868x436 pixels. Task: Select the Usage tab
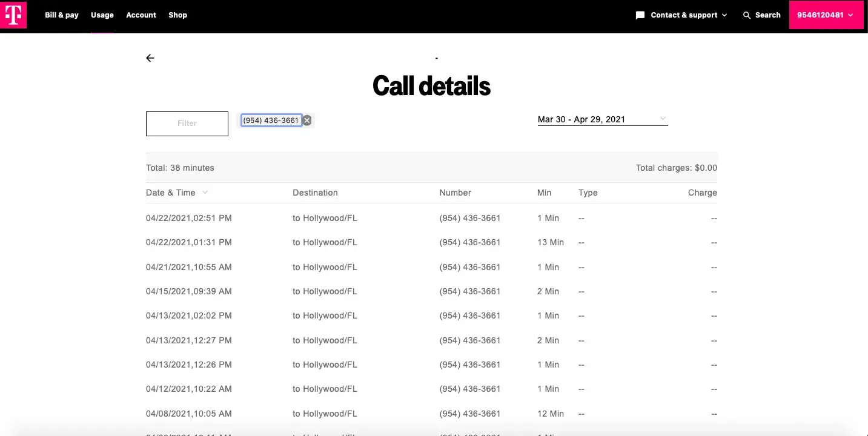[102, 15]
